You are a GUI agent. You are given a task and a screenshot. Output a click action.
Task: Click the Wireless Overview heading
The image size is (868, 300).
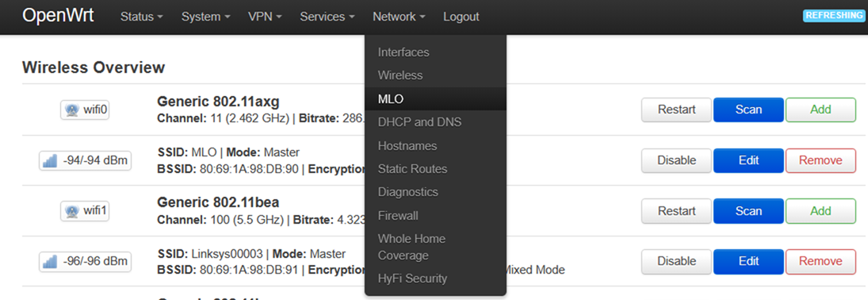point(94,67)
